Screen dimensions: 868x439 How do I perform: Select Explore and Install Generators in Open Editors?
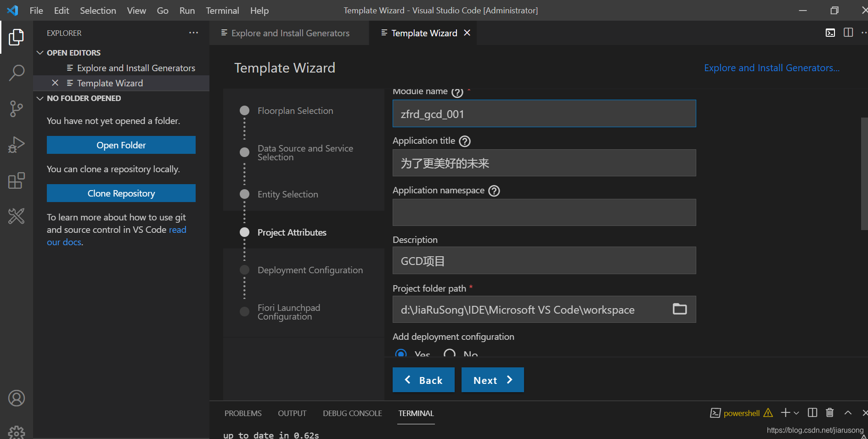click(136, 68)
